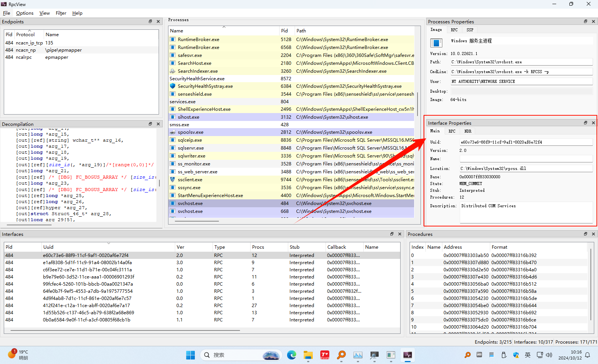The image size is (598, 364).
Task: Open the Options menu
Action: (24, 13)
